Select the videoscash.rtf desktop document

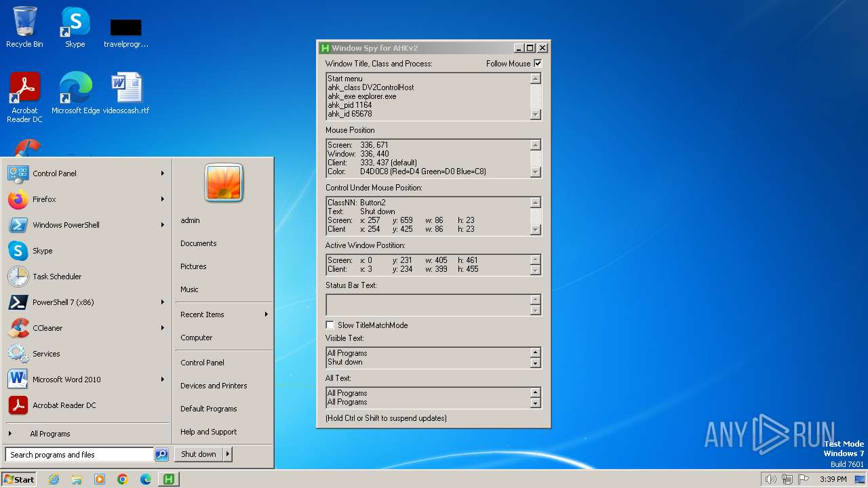click(x=126, y=93)
